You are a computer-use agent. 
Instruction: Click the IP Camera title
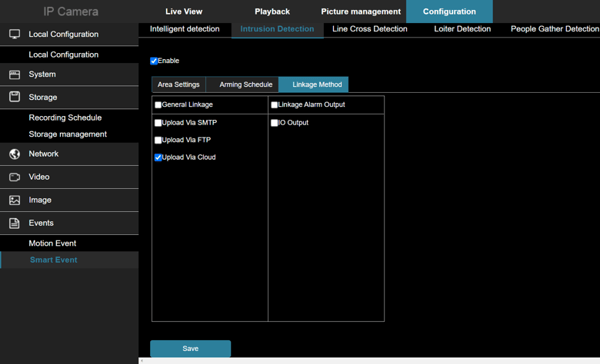click(70, 11)
